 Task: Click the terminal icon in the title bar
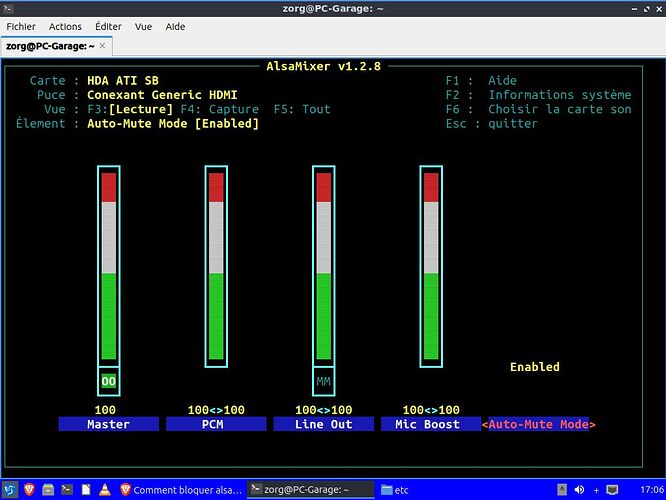pyautogui.click(x=8, y=8)
